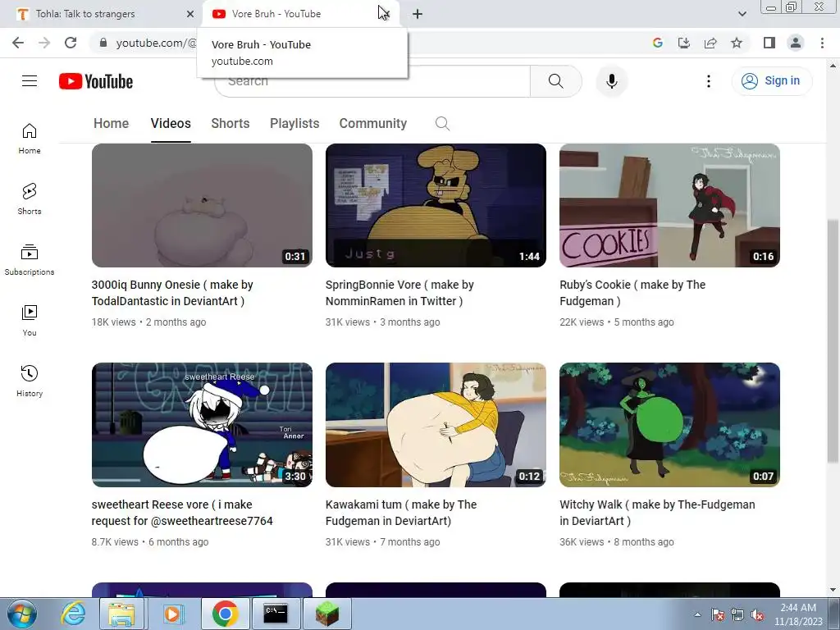Screen dimensions: 840x630
Task: Close the Tohla tab
Action: point(190,14)
